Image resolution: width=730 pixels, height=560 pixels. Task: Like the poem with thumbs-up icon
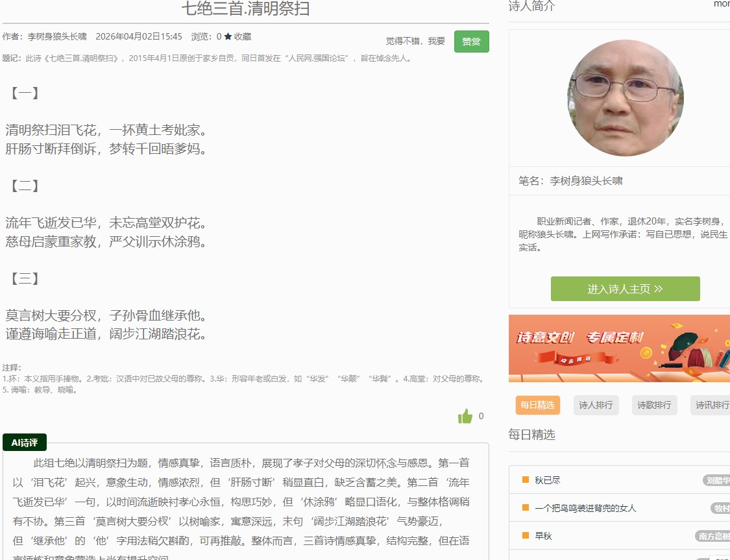click(465, 417)
